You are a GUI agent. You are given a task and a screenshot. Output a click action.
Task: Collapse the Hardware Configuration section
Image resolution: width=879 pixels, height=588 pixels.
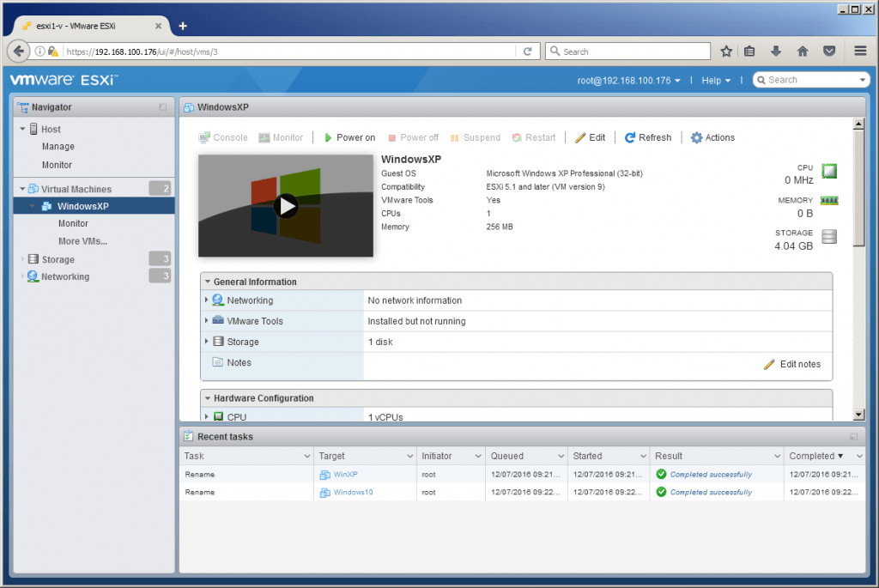pyautogui.click(x=208, y=398)
